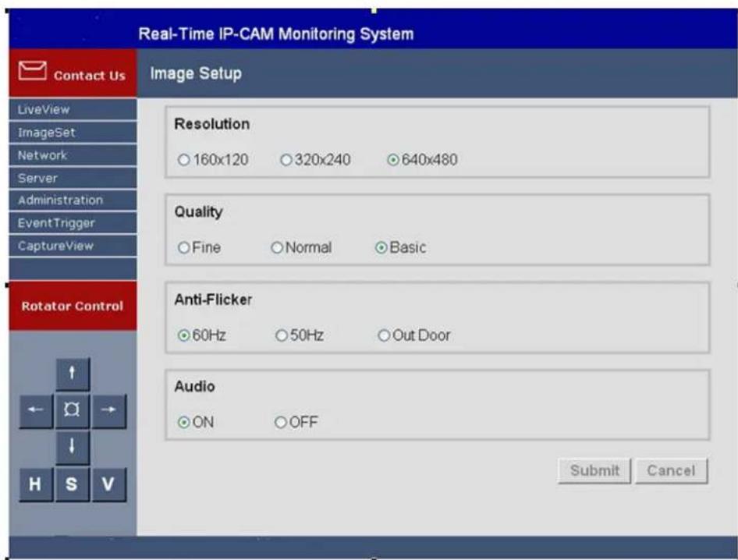
Task: Click the V rotator button
Action: (x=109, y=484)
